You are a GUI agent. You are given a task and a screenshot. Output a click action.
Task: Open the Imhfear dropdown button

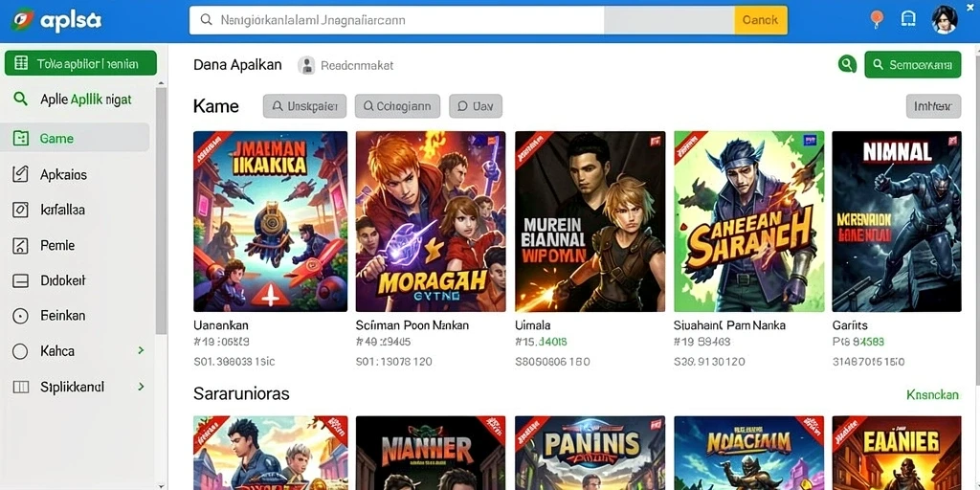click(933, 106)
